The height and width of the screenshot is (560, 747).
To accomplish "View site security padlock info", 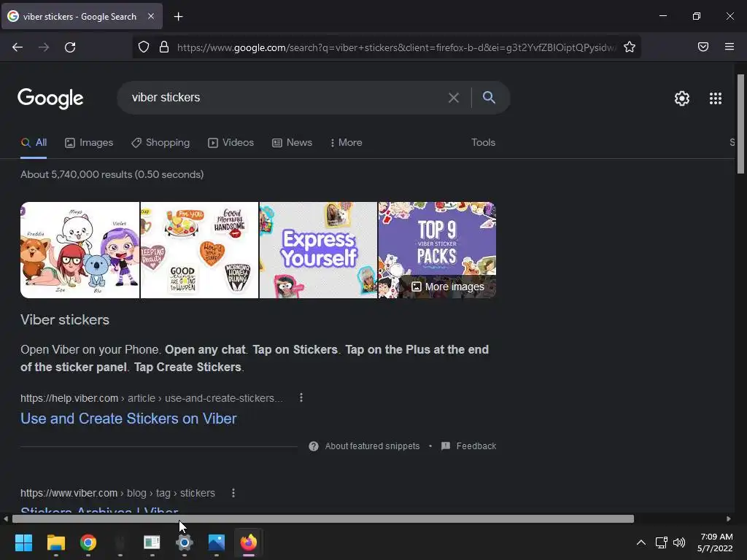I will (164, 47).
